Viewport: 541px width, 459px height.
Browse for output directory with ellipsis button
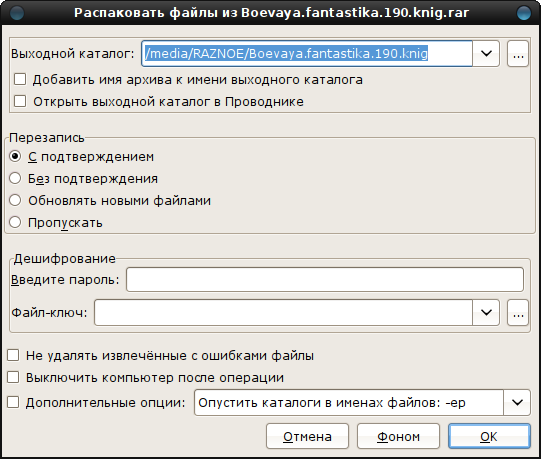point(518,53)
